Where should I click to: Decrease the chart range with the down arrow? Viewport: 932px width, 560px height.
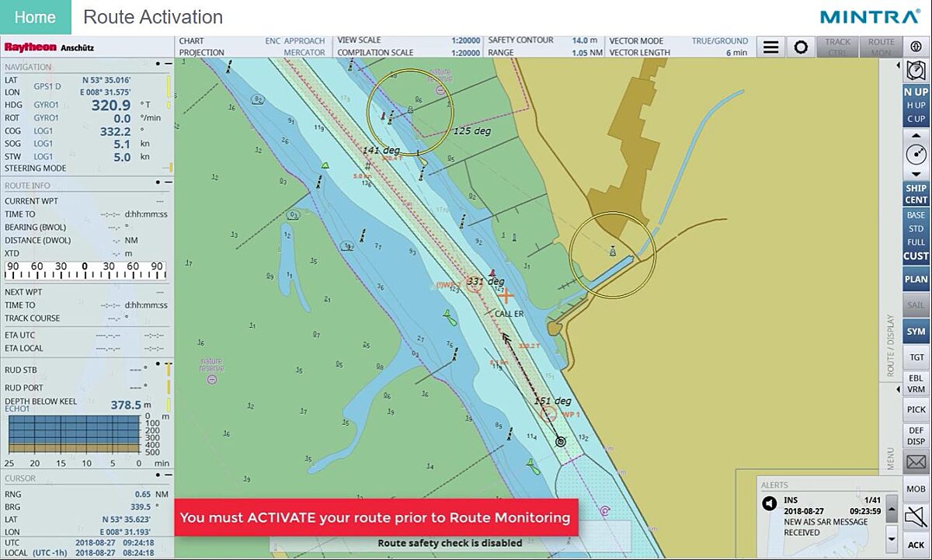[x=916, y=173]
